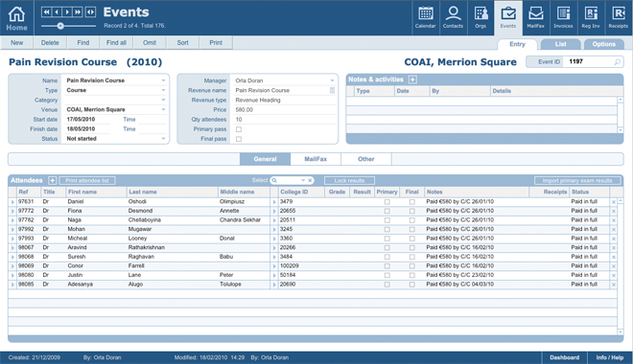Open the Invoices module
Image resolution: width=633 pixels, height=364 pixels.
[x=563, y=17]
